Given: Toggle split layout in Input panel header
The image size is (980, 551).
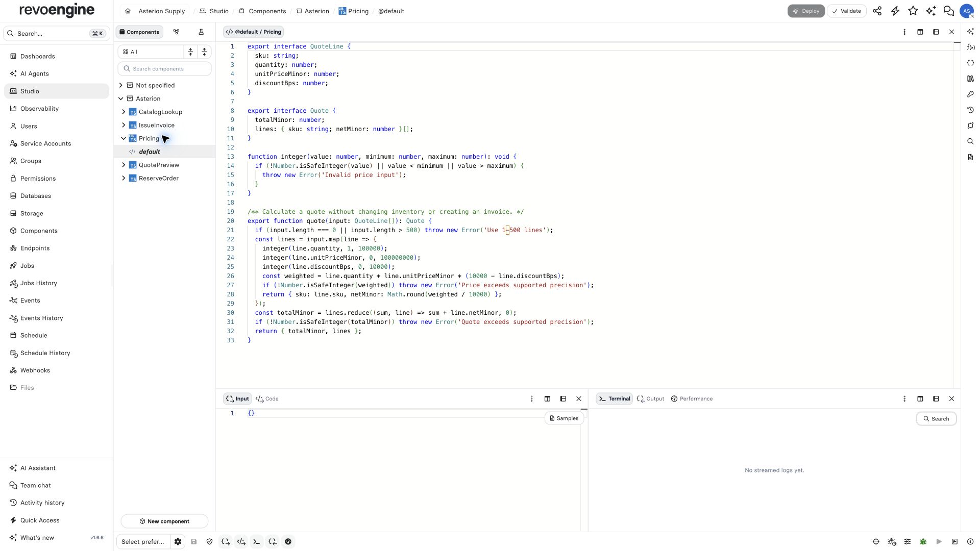Looking at the screenshot, I should (x=547, y=399).
